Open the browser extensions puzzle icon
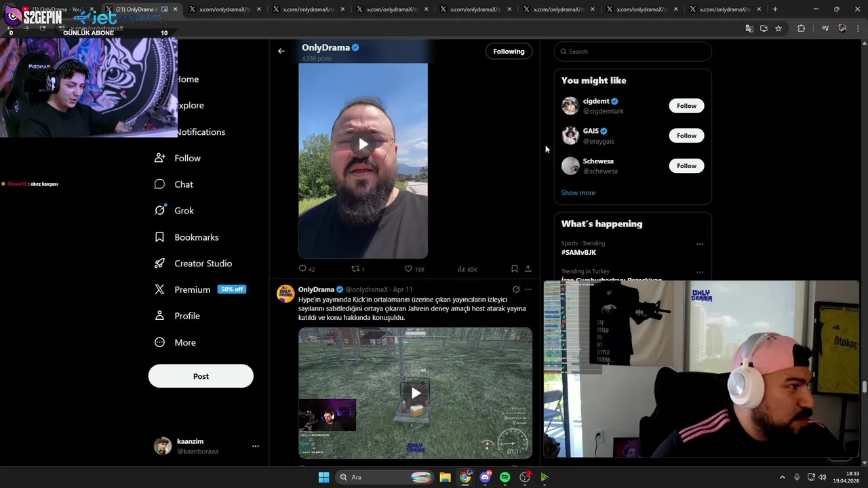This screenshot has height=488, width=868. click(802, 28)
